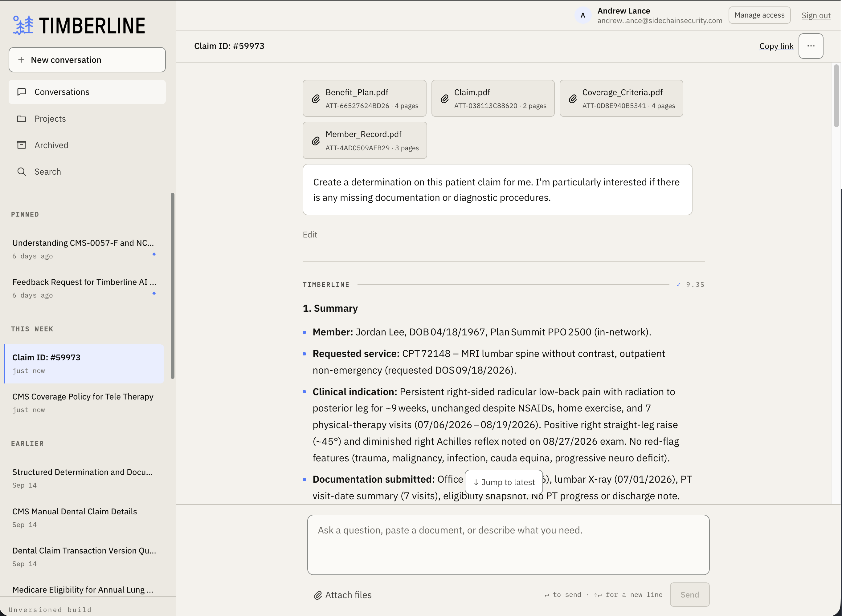Click the blue diamond on Understanding CMS-0057-F
The width and height of the screenshot is (842, 616).
[154, 254]
